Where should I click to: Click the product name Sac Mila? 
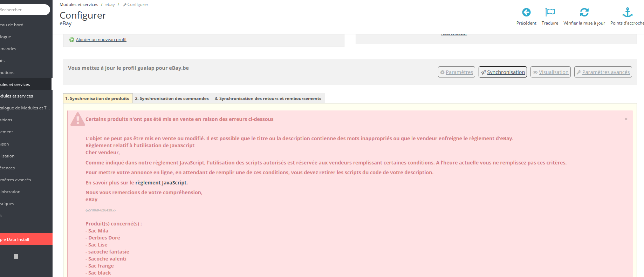98,231
